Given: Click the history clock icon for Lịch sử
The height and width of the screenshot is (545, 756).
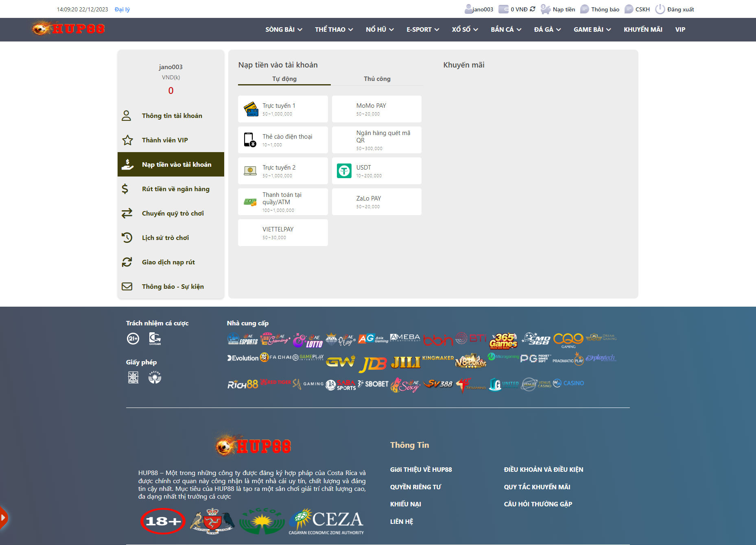Looking at the screenshot, I should [127, 238].
